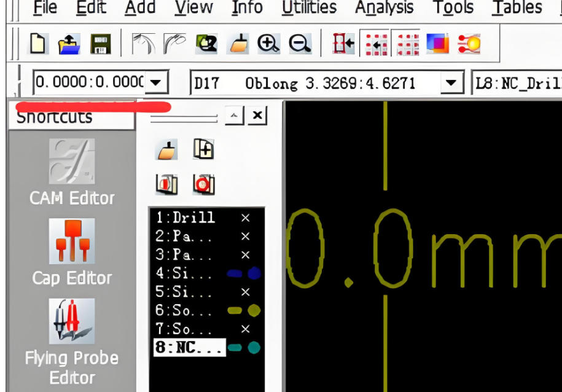This screenshot has width=562, height=392.
Task: Click the New file icon
Action: [x=38, y=44]
